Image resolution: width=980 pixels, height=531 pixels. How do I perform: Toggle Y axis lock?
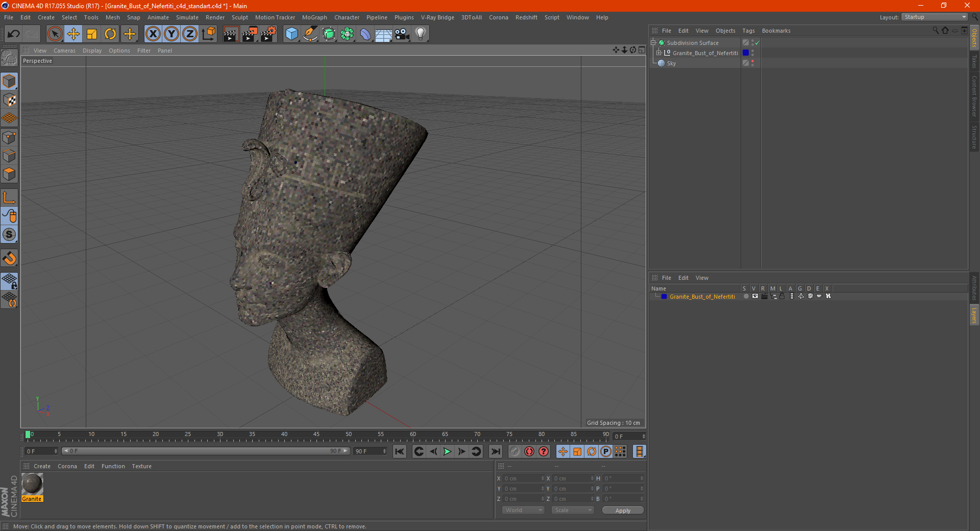pos(171,34)
